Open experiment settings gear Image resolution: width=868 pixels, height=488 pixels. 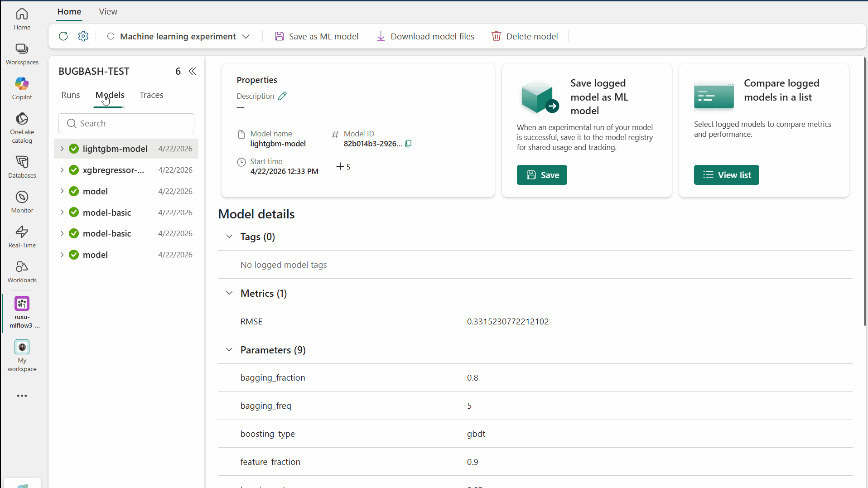[83, 36]
